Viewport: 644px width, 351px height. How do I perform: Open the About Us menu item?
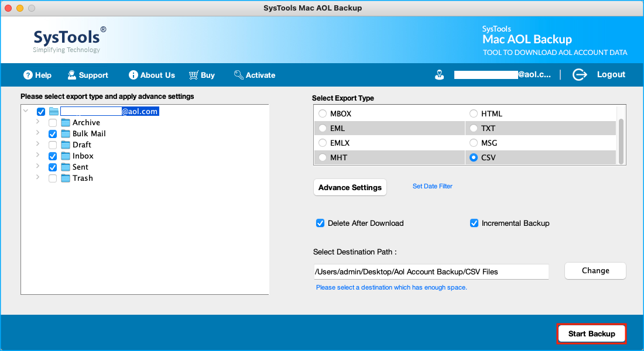tap(152, 75)
